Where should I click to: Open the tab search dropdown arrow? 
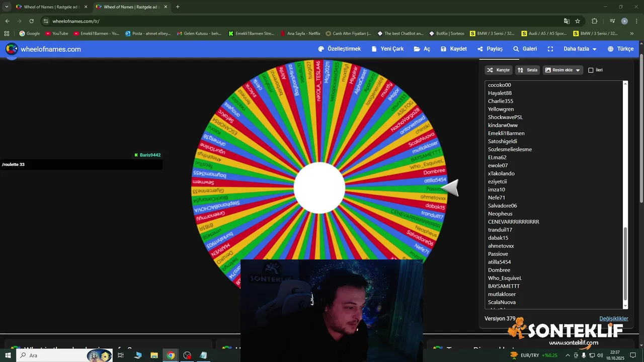[x=7, y=7]
